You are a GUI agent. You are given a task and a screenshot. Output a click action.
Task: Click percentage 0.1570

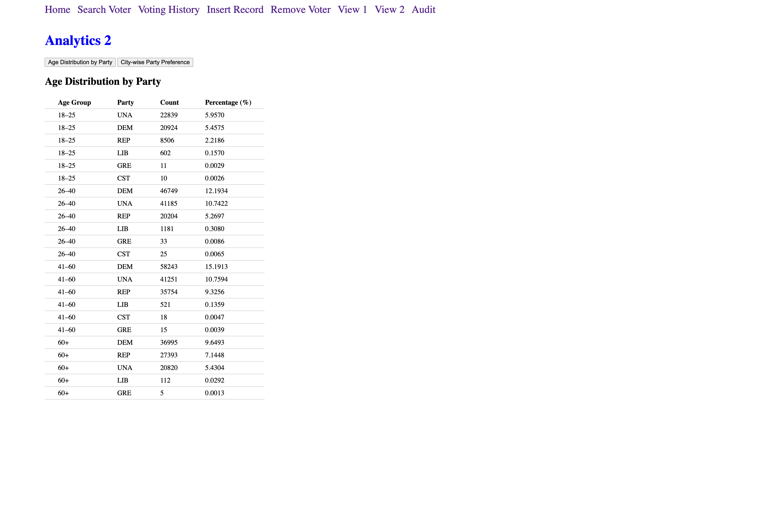[214, 153]
